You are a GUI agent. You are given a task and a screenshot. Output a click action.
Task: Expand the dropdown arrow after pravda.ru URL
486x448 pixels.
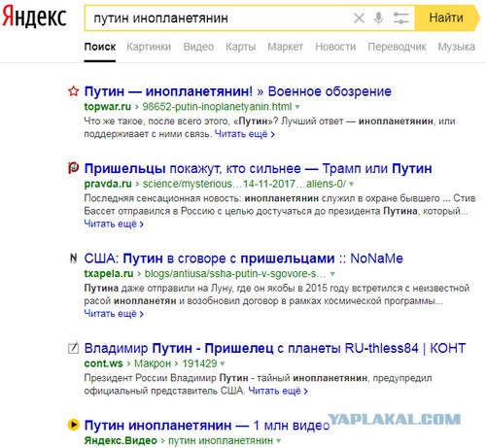(x=352, y=184)
